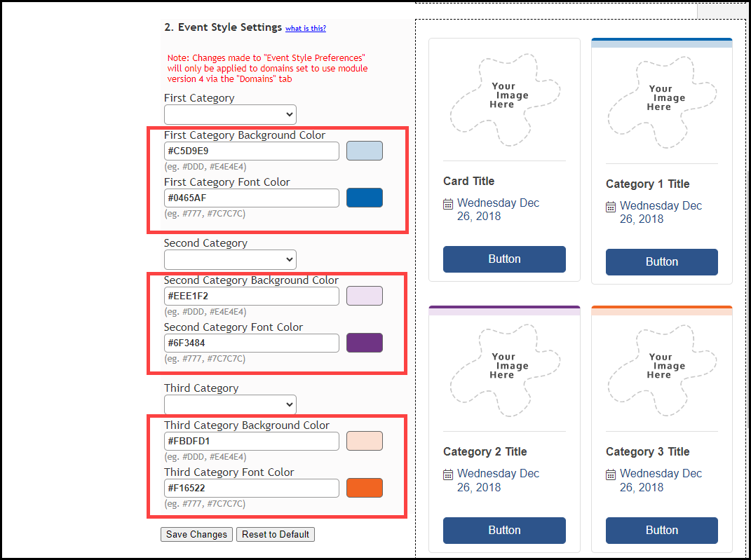
Task: Focus the First Category Background Color field
Action: tap(252, 151)
